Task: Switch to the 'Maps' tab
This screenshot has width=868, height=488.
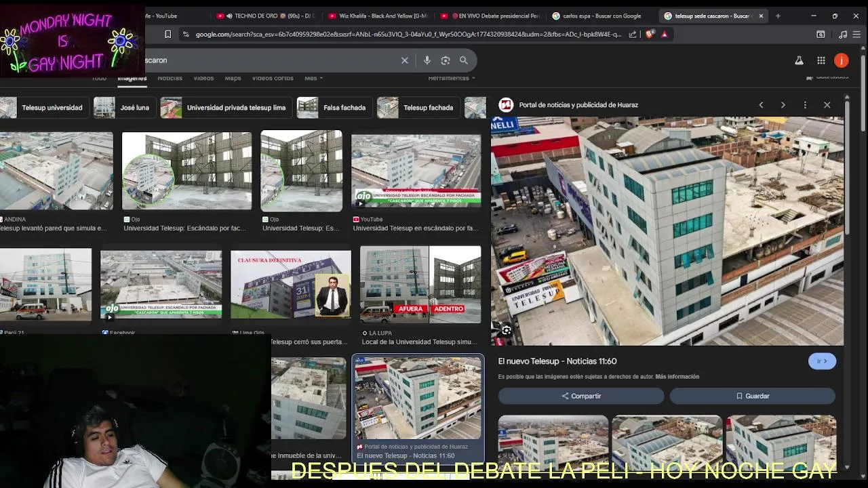Action: click(x=233, y=78)
